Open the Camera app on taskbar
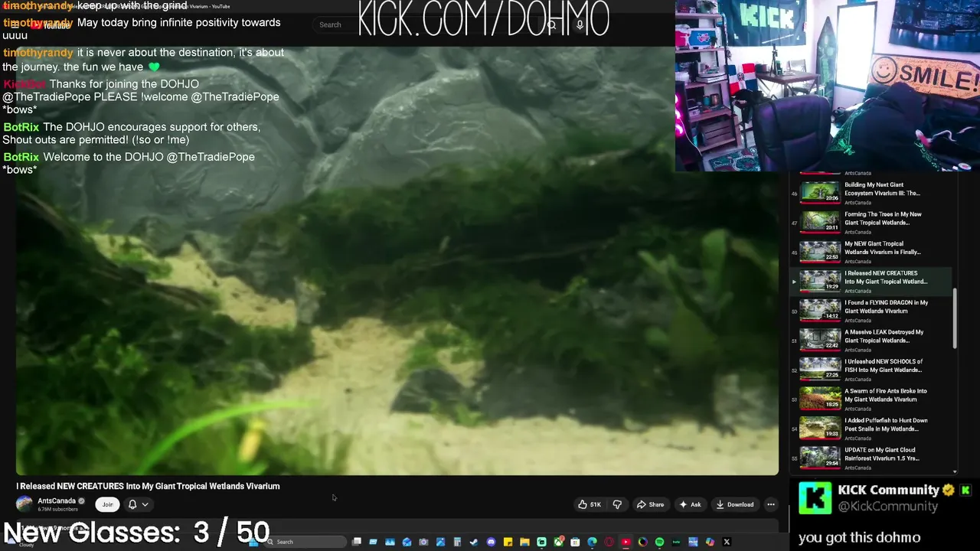Image resolution: width=980 pixels, height=551 pixels. (423, 542)
